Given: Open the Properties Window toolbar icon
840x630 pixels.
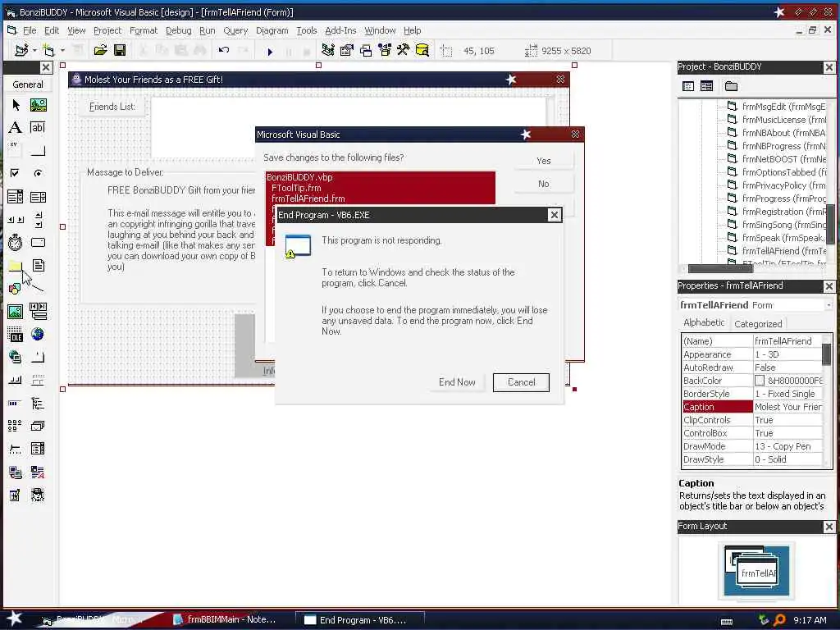Looking at the screenshot, I should tap(347, 50).
